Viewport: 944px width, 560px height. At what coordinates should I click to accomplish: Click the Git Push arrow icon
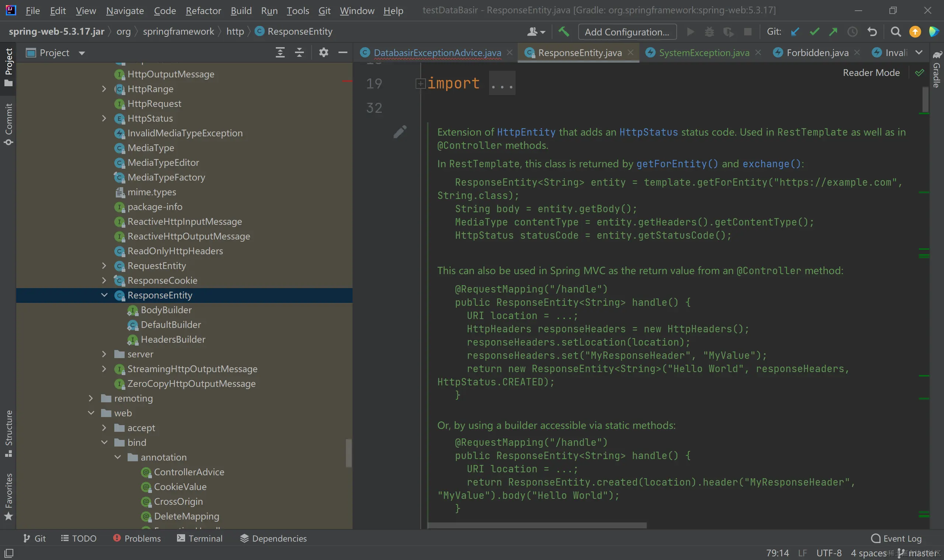[x=833, y=32]
